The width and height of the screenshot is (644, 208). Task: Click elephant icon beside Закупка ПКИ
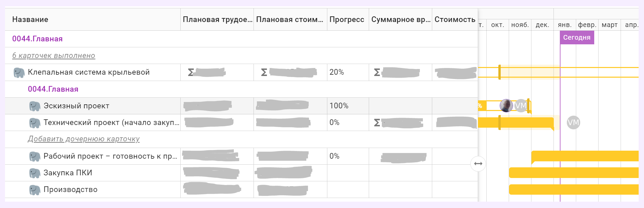click(35, 173)
